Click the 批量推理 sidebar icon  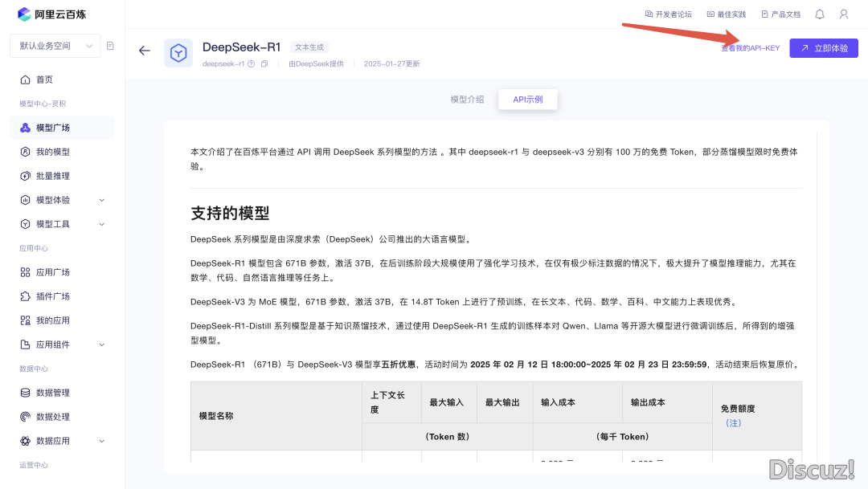[25, 176]
